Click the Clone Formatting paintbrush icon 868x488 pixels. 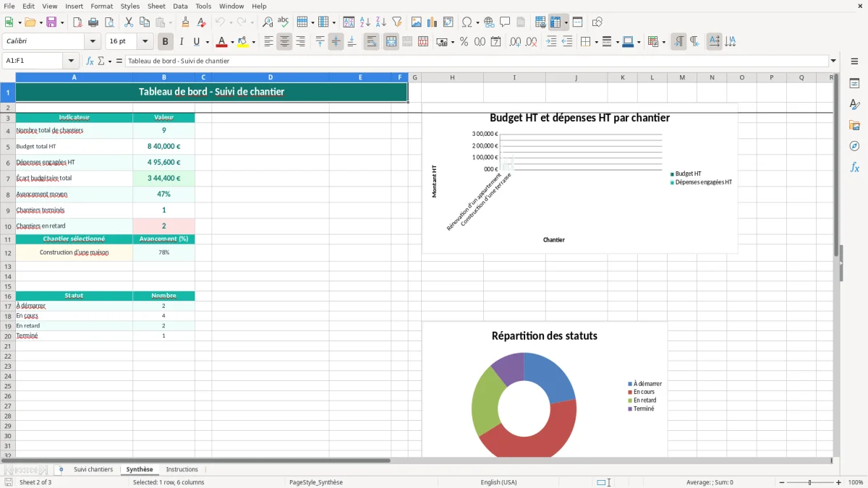(186, 22)
